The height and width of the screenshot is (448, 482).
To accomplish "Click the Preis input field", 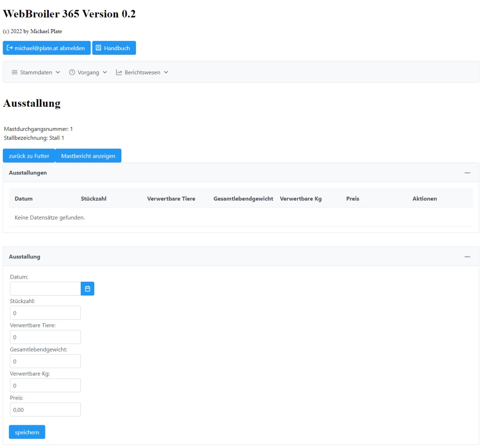I will 45,410.
